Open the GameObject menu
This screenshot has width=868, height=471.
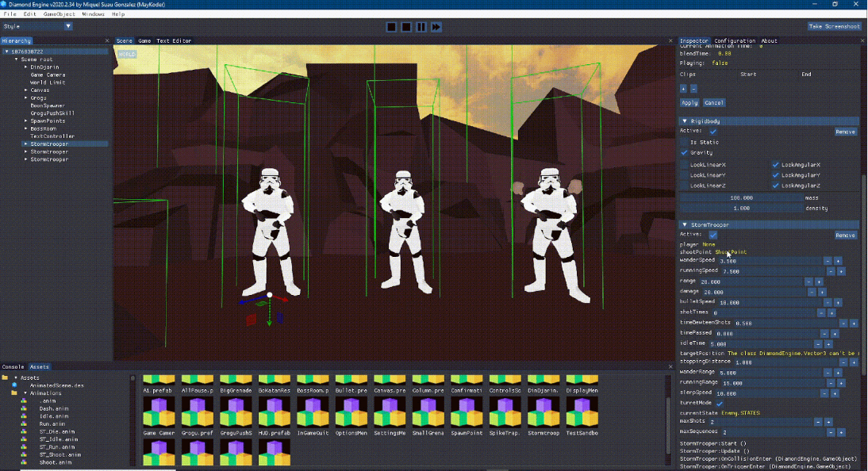point(59,14)
